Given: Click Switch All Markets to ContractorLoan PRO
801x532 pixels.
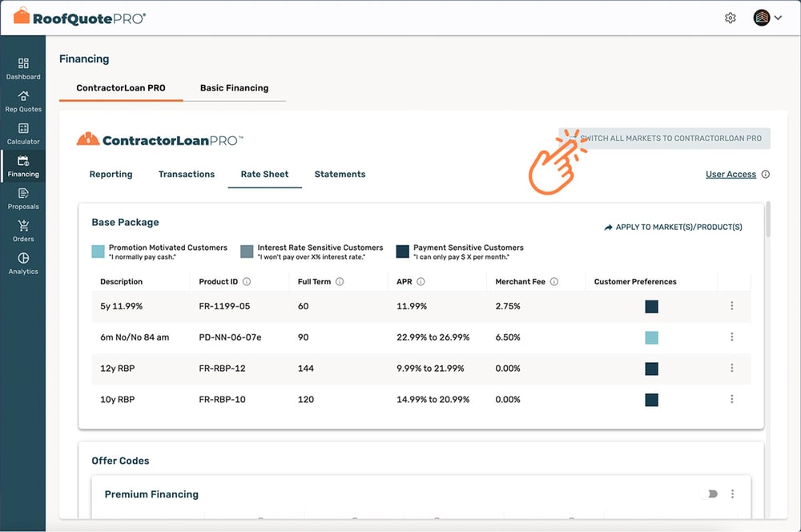Looking at the screenshot, I should [x=664, y=139].
